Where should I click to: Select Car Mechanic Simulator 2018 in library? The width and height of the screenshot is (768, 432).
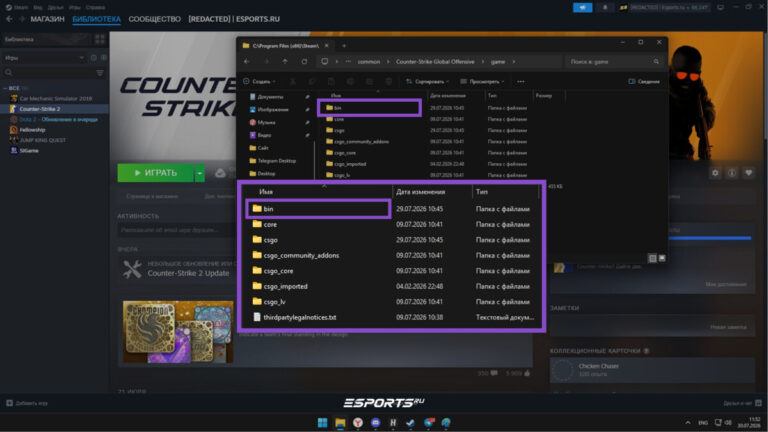[55, 98]
